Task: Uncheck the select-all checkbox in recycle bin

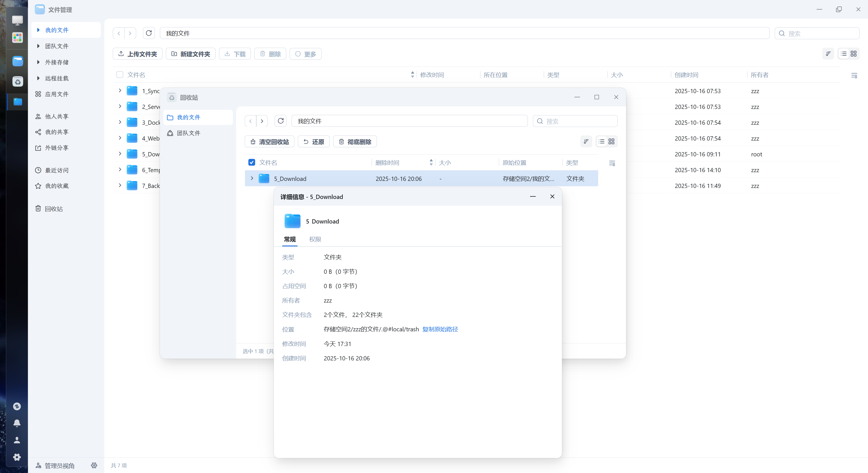Action: click(x=251, y=163)
